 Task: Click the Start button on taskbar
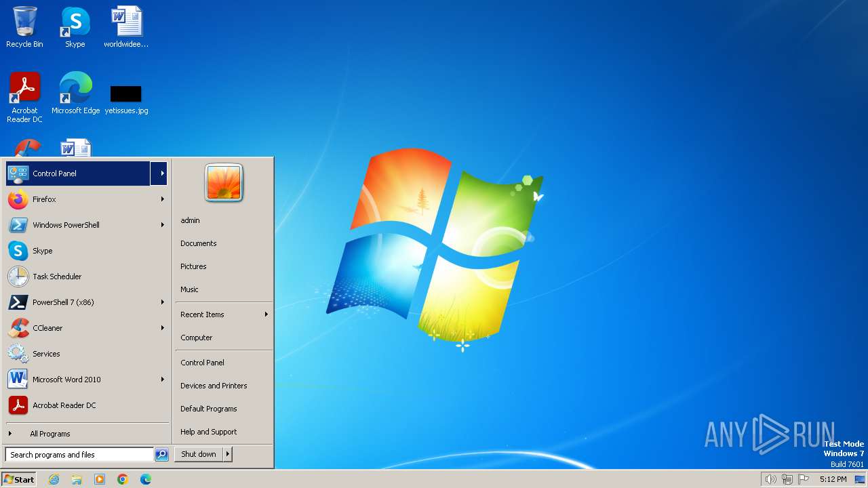pyautogui.click(x=19, y=479)
